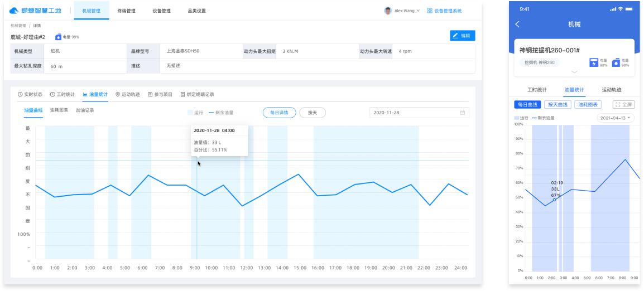Click the 蜾蠃智慧工地 cloud logo
This screenshot has width=644, height=291.
[14, 11]
